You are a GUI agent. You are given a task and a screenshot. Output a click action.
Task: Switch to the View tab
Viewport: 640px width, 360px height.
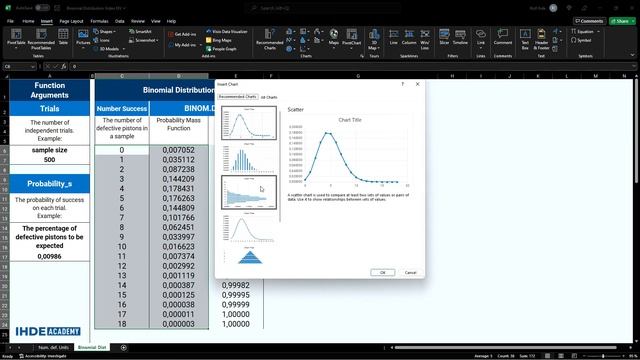[156, 21]
